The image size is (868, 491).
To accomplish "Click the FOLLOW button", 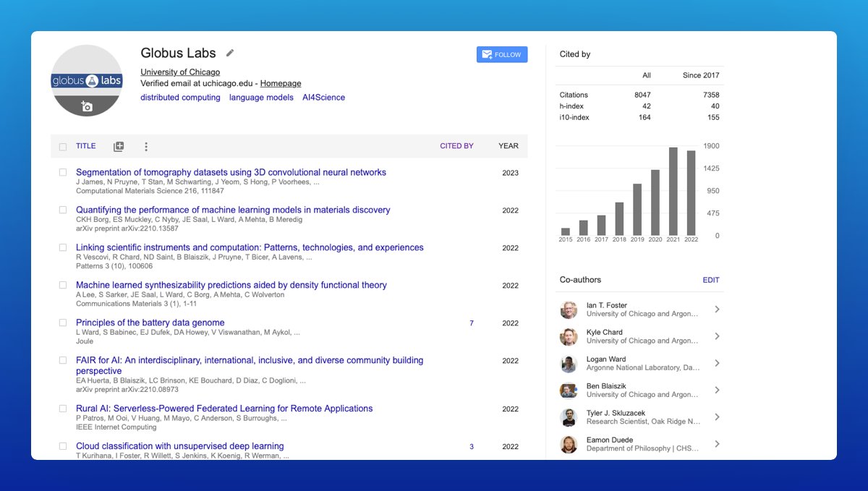I will pos(502,54).
